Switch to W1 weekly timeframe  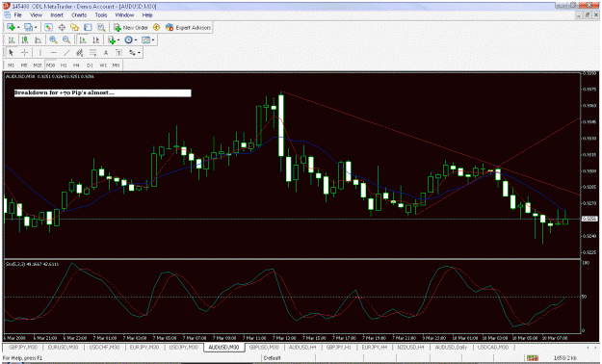click(x=103, y=65)
